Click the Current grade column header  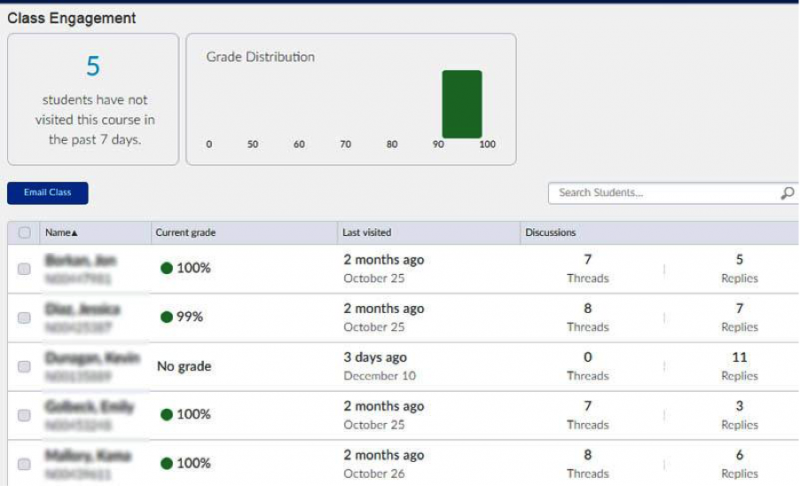point(185,233)
